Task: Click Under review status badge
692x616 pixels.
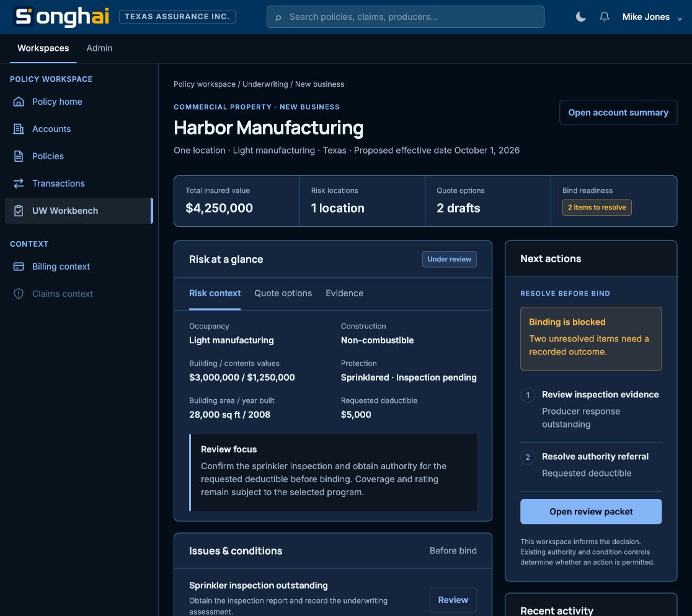Action: (450, 259)
